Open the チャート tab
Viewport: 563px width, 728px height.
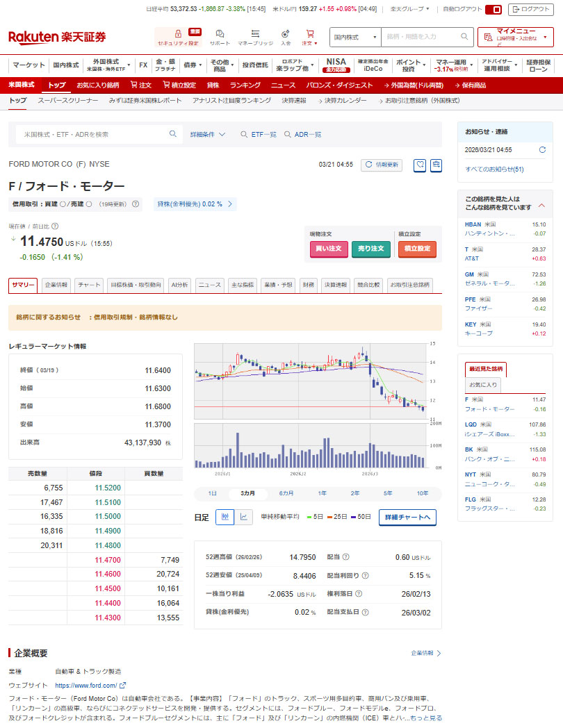coord(89,285)
